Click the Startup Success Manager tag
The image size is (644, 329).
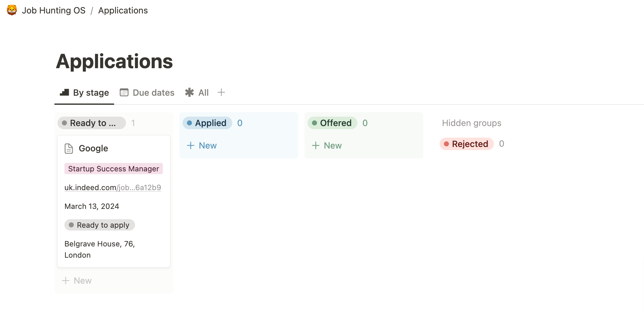[x=113, y=169]
